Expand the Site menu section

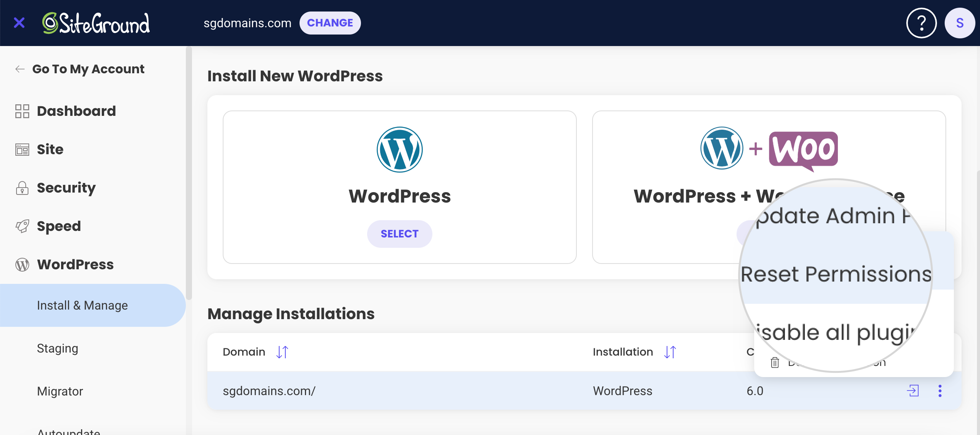tap(50, 149)
